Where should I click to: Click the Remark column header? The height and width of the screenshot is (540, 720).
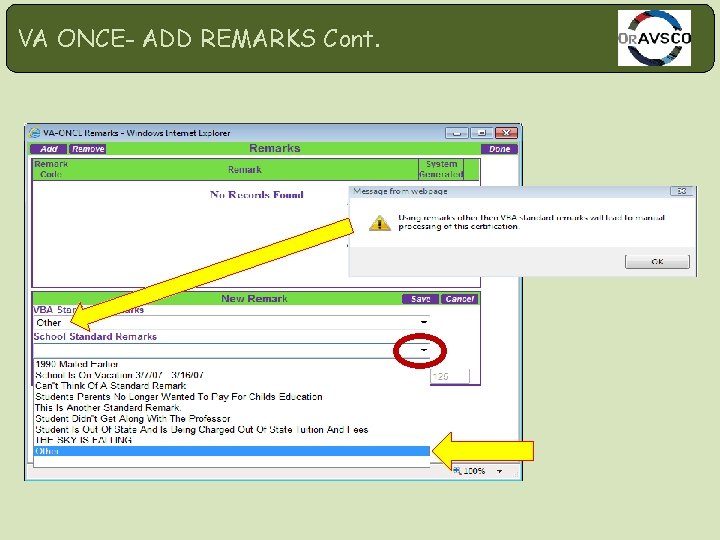(245, 169)
